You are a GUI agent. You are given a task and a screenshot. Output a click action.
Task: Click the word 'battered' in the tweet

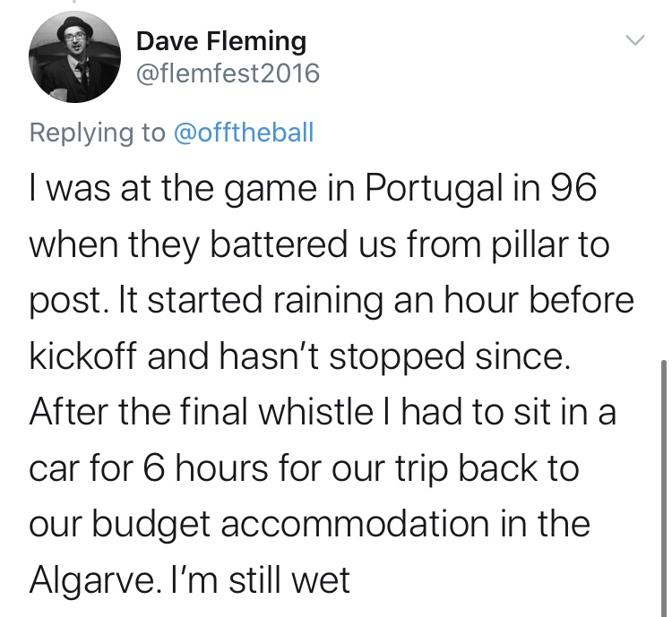click(279, 244)
